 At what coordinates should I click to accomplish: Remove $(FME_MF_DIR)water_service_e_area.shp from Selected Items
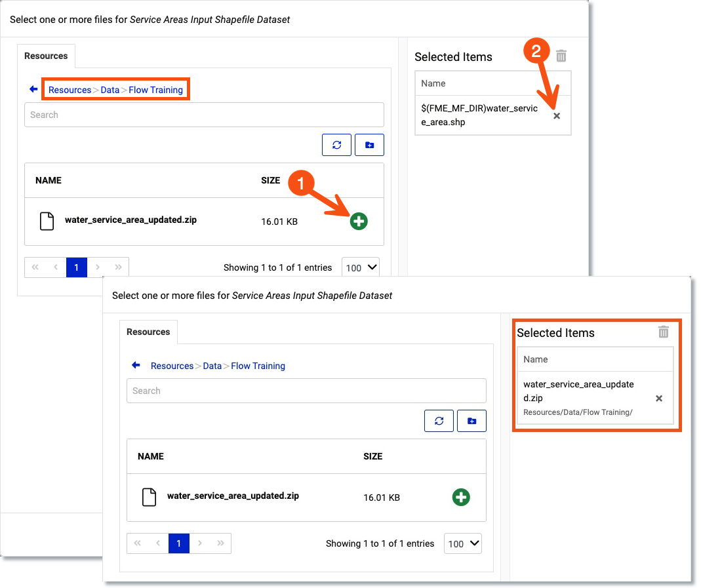pos(556,115)
